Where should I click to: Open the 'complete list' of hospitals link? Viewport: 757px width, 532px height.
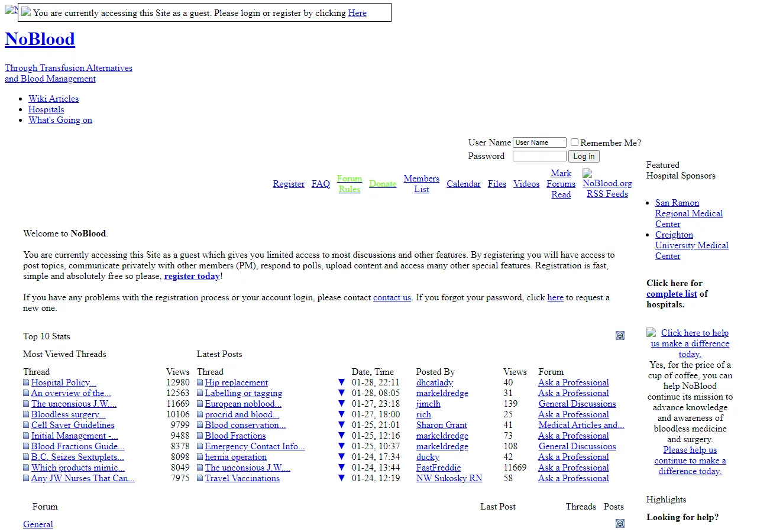[x=672, y=294]
